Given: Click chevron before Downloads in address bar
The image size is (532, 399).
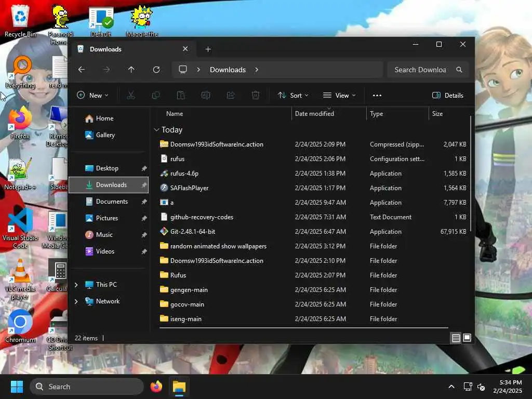Looking at the screenshot, I should coord(198,70).
